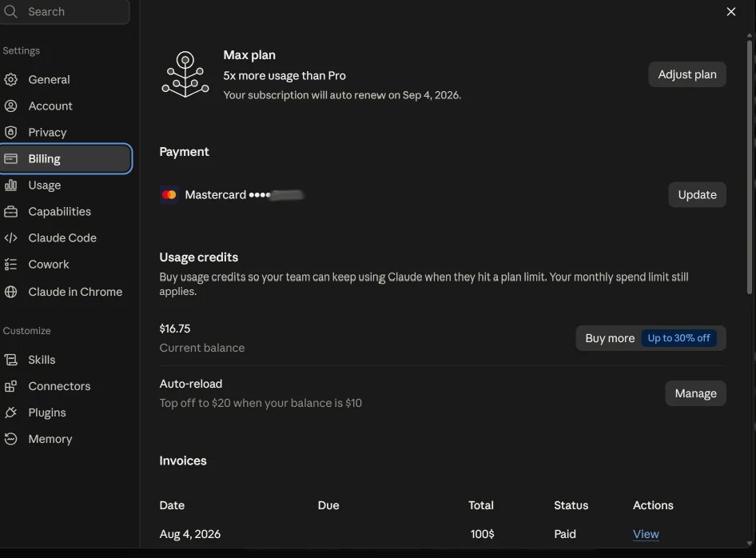Click the Up to 30% off badge
Image resolution: width=756 pixels, height=558 pixels.
point(678,338)
